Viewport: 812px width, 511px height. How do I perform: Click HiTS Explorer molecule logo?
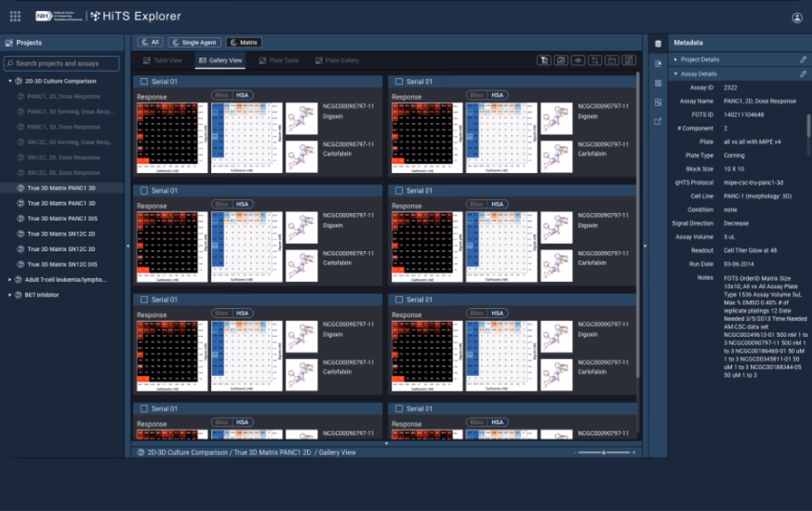click(95, 16)
